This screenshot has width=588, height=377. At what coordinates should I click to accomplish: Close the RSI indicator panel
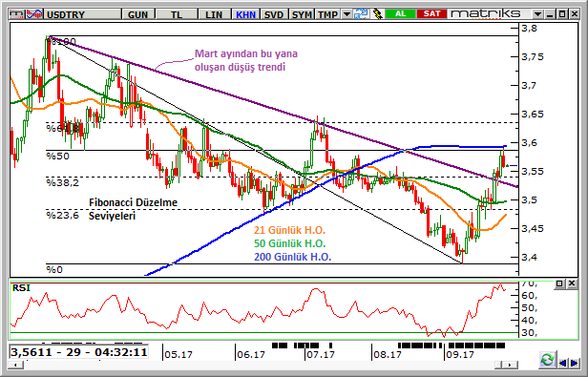click(x=572, y=283)
